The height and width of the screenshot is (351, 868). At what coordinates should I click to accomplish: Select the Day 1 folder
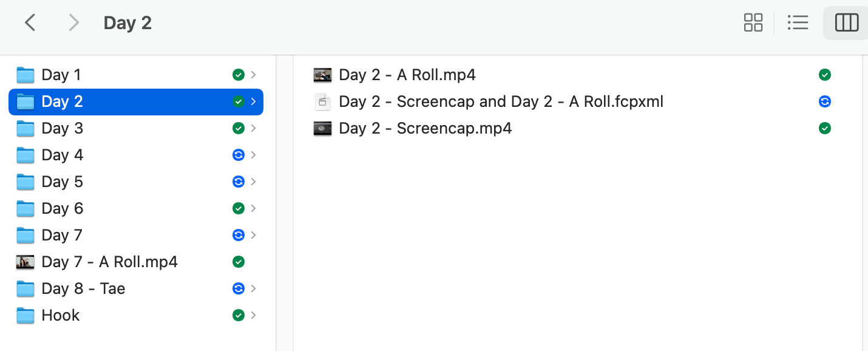136,75
